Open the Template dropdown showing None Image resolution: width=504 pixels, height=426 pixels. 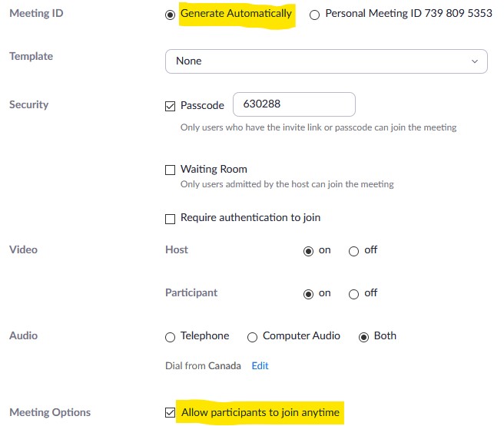click(x=327, y=61)
